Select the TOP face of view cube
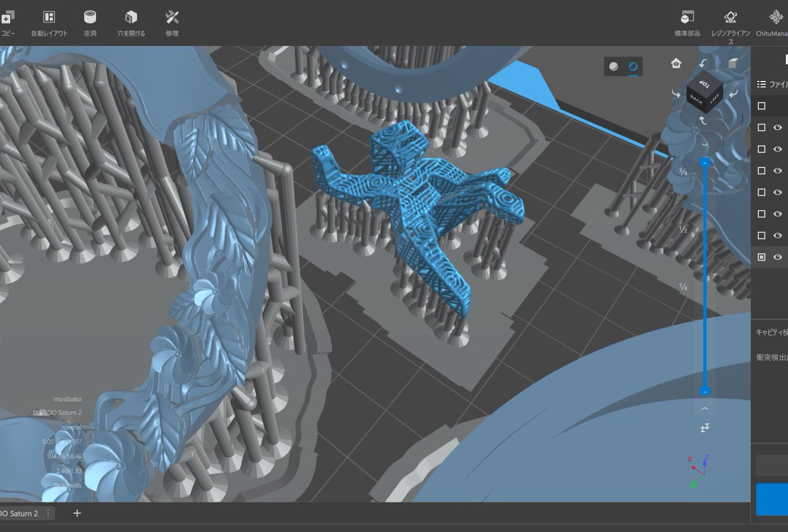 (704, 84)
